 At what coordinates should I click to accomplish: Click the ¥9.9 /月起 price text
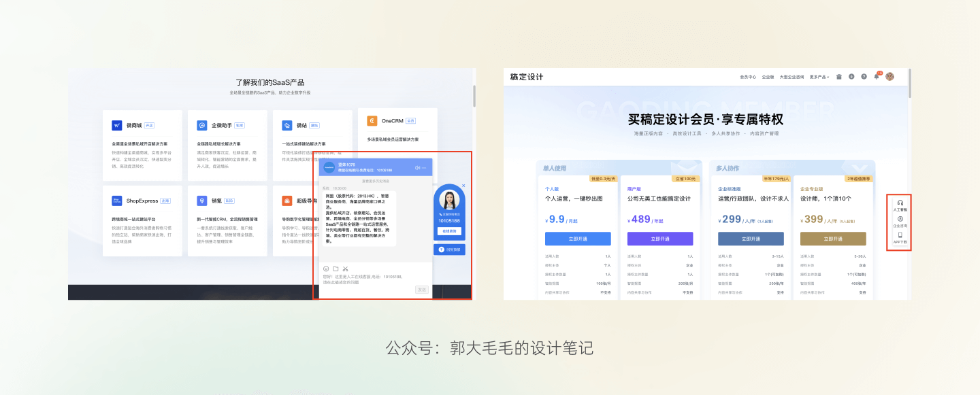click(x=561, y=220)
